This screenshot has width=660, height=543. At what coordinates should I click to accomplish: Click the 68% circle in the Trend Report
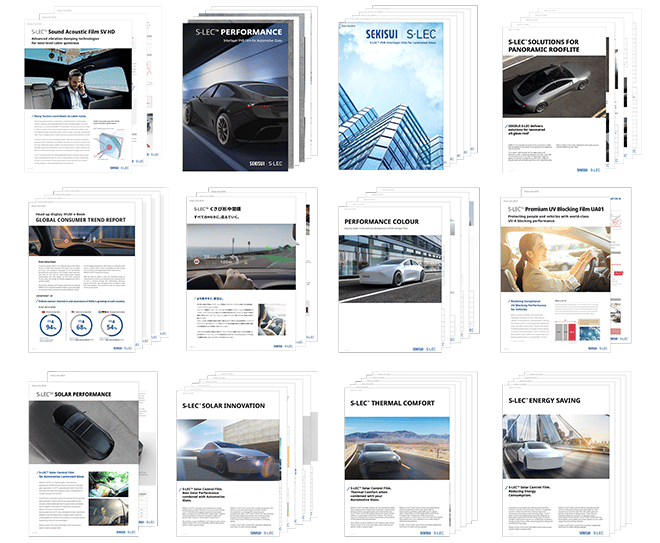click(81, 325)
